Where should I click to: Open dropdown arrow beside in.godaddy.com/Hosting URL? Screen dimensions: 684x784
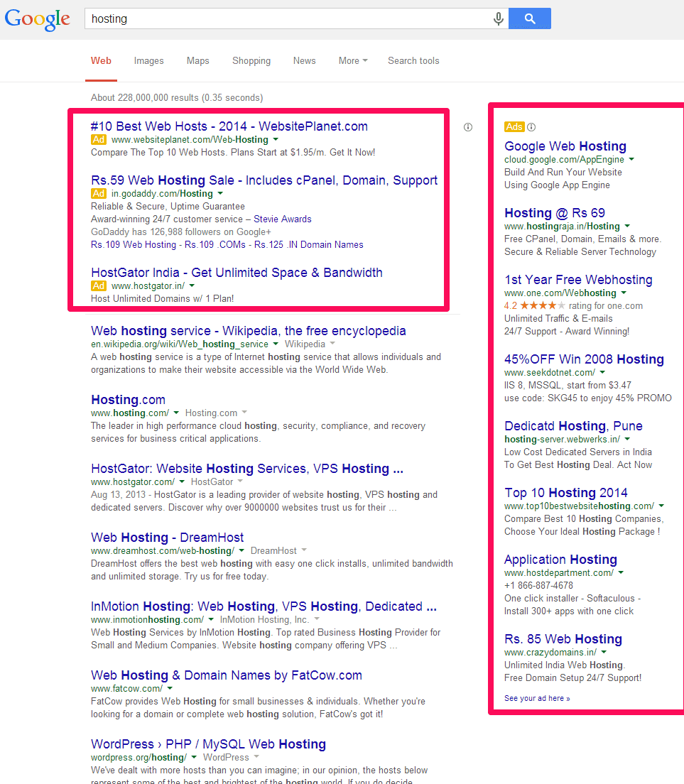click(x=220, y=193)
